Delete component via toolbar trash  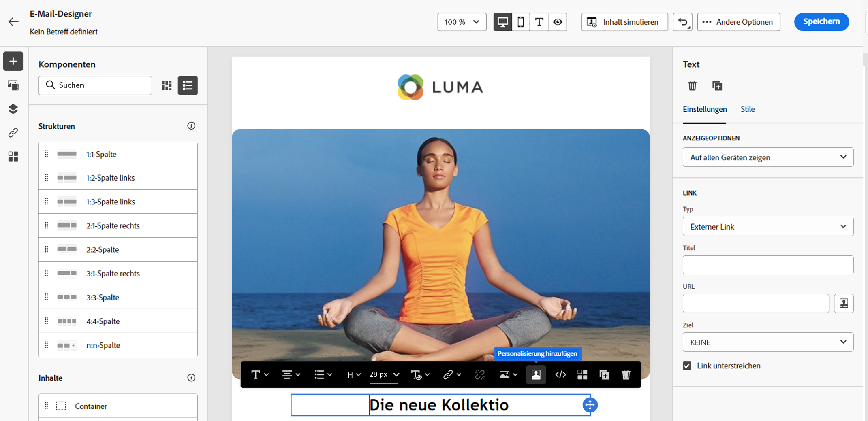click(626, 375)
